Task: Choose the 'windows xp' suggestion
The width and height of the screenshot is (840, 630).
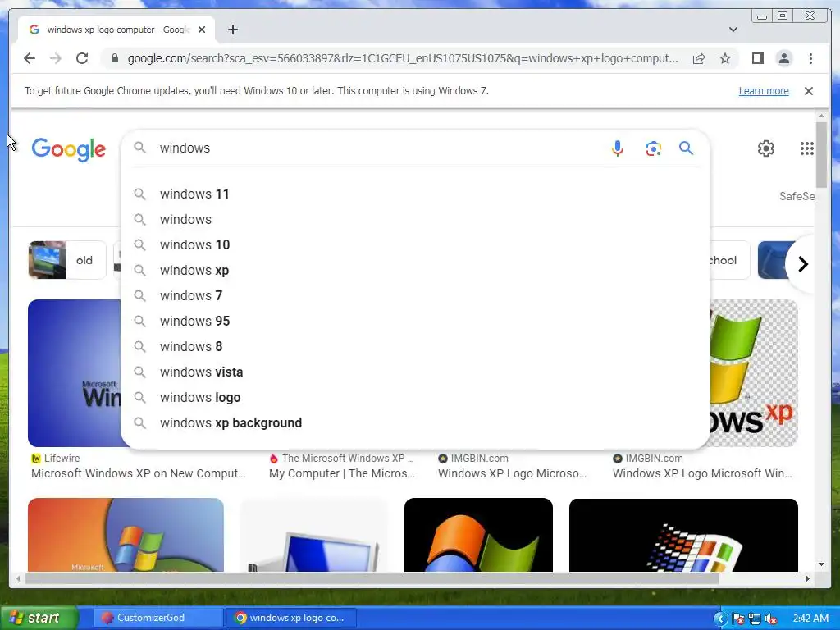Action: pyautogui.click(x=415, y=271)
